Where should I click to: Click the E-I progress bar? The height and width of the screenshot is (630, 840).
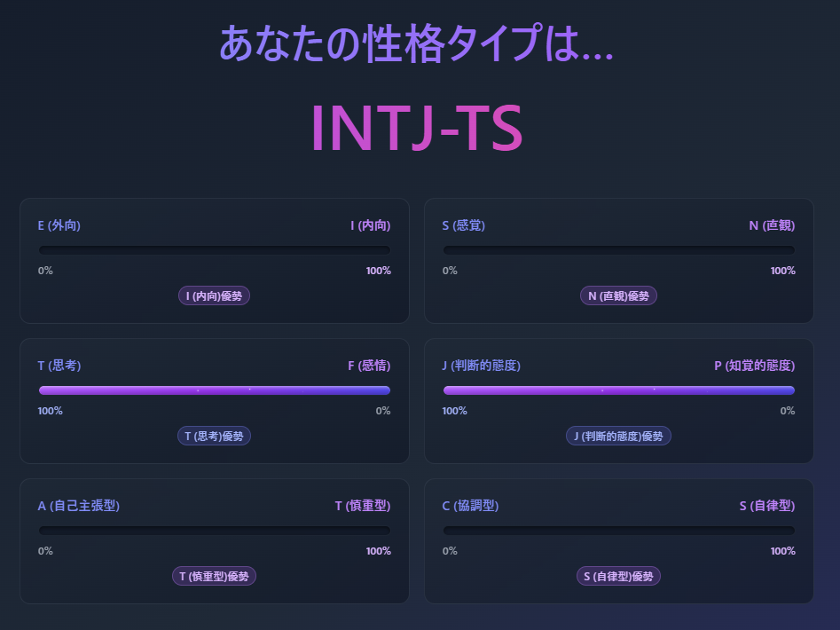pyautogui.click(x=214, y=249)
